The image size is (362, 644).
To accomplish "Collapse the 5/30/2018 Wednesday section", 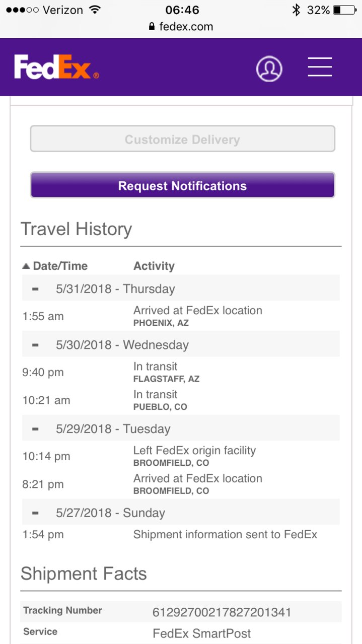I will click(x=35, y=345).
